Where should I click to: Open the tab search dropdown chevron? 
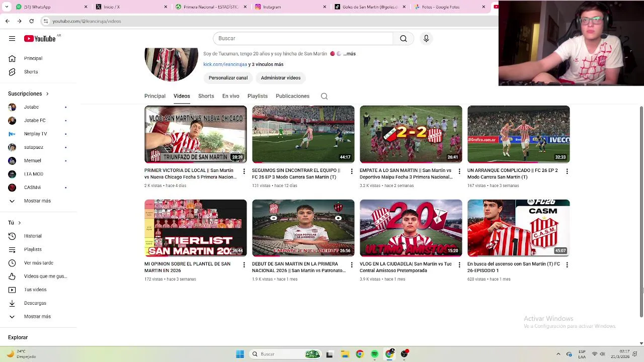[7, 7]
